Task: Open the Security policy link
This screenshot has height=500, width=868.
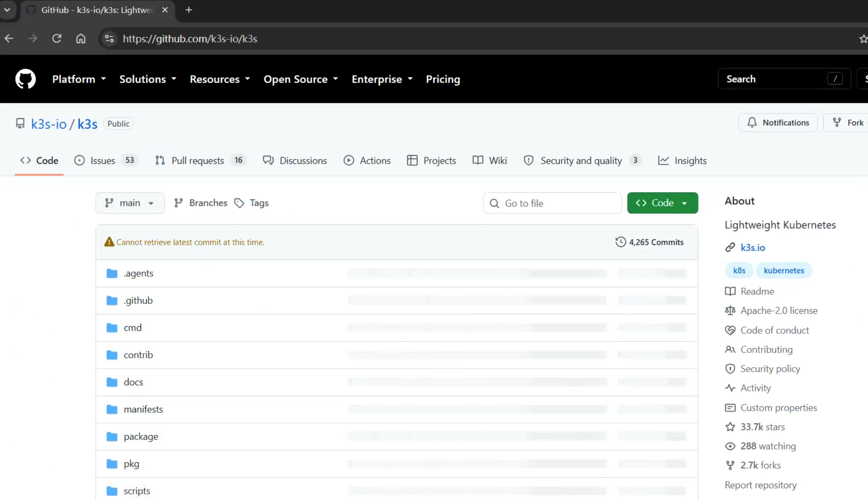Action: 770,369
